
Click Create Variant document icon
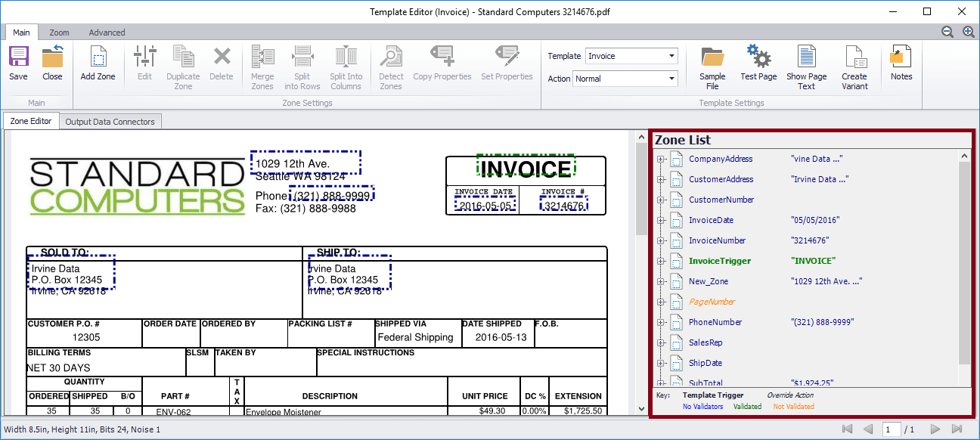click(854, 57)
